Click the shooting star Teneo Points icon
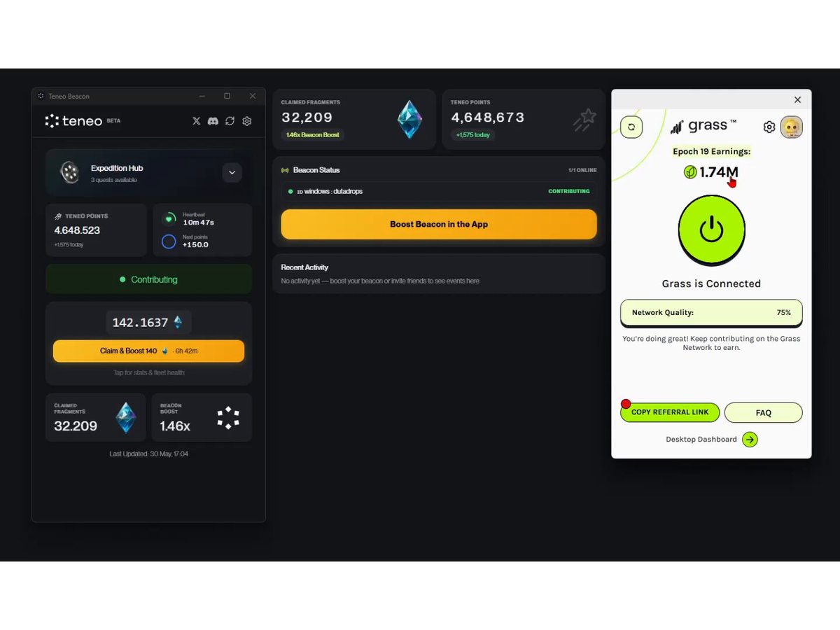Screen dimensions: 840x630 584,120
